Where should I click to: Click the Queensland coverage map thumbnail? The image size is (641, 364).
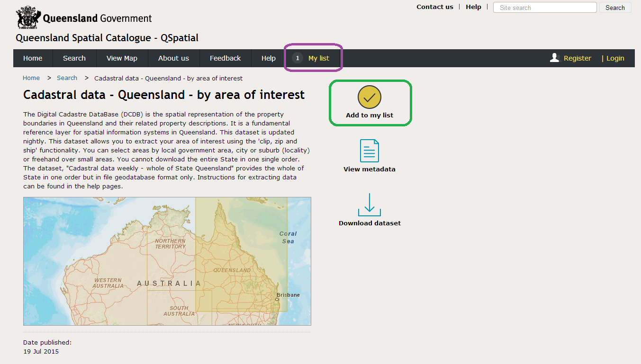pos(167,261)
